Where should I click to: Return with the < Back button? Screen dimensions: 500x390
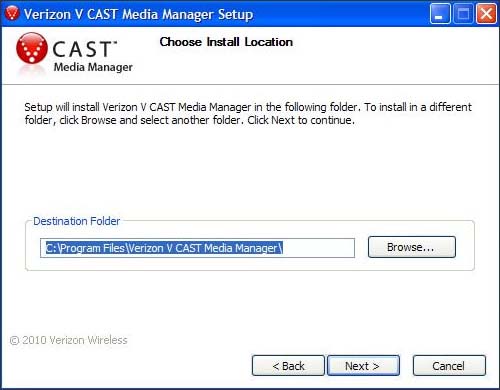tap(288, 366)
